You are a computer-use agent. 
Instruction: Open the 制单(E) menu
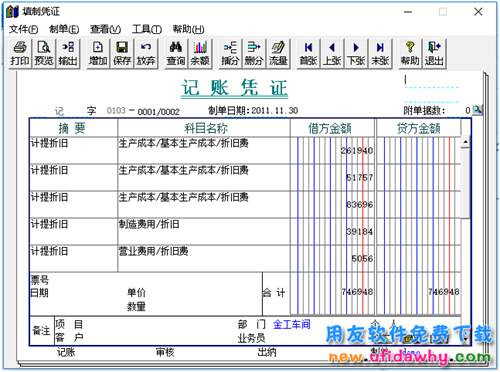(64, 29)
